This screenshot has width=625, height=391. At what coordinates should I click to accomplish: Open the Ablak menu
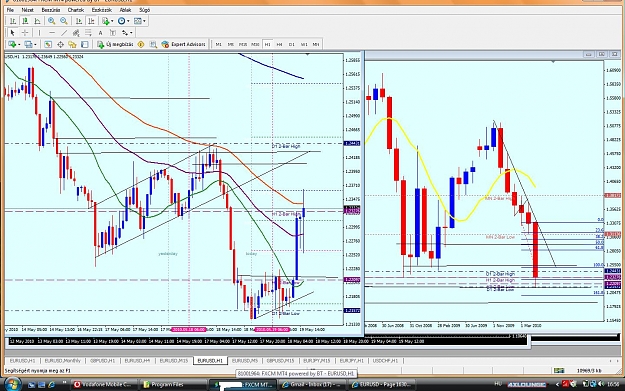[x=126, y=10]
